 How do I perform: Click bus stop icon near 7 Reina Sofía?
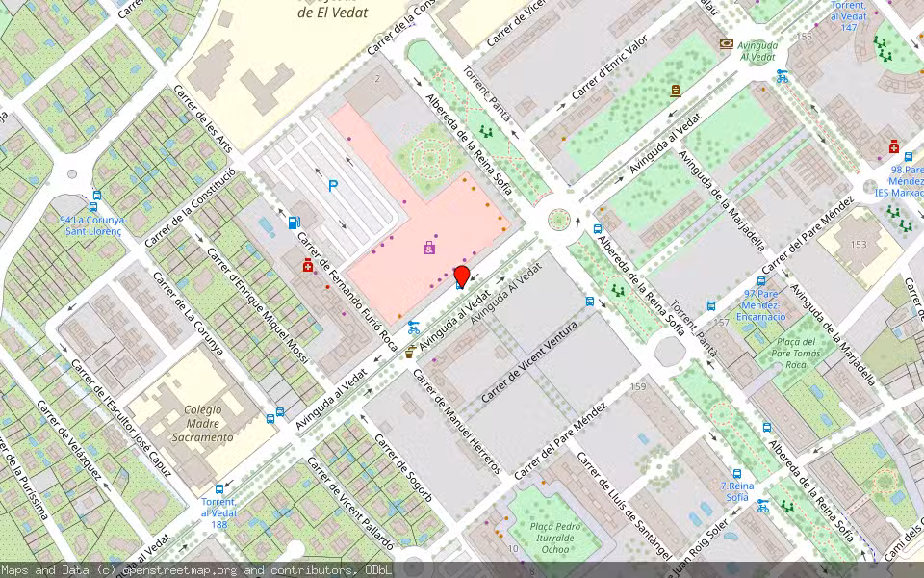(x=737, y=473)
